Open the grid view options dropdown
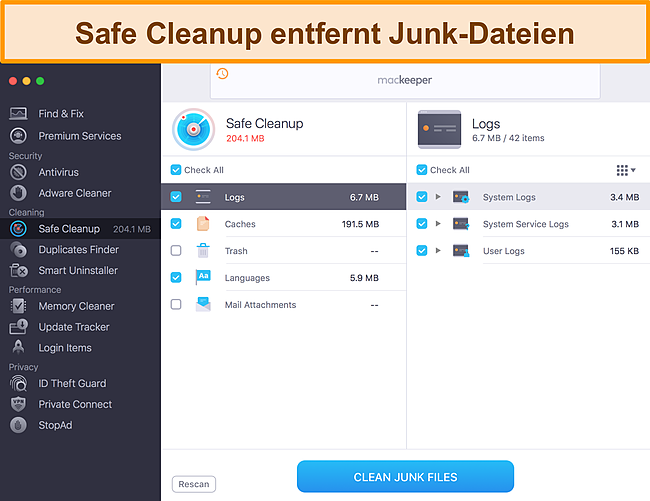 click(626, 170)
